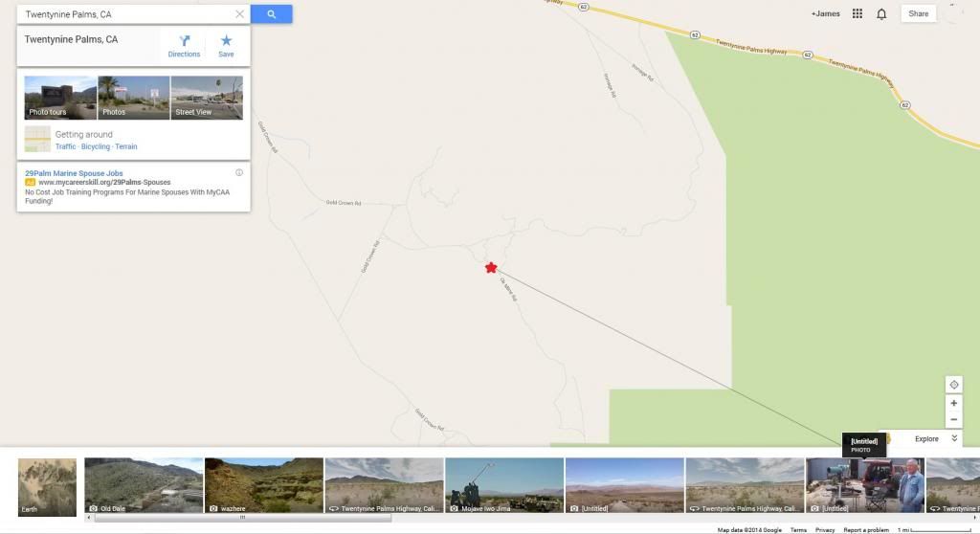
Task: Toggle the Bicycling layer link
Action: (96, 146)
